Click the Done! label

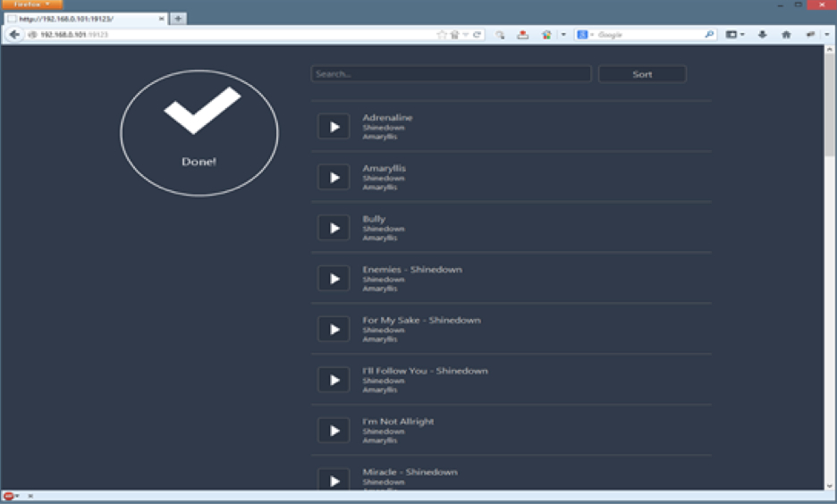[x=199, y=162]
